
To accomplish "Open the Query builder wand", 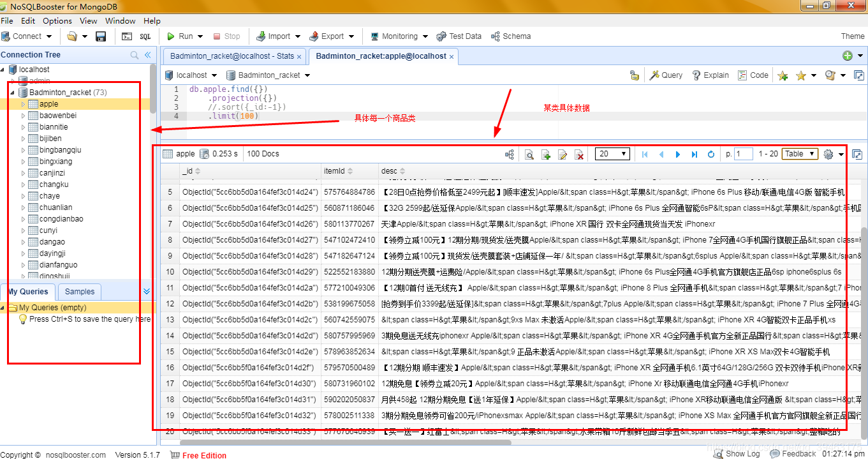I will point(666,75).
